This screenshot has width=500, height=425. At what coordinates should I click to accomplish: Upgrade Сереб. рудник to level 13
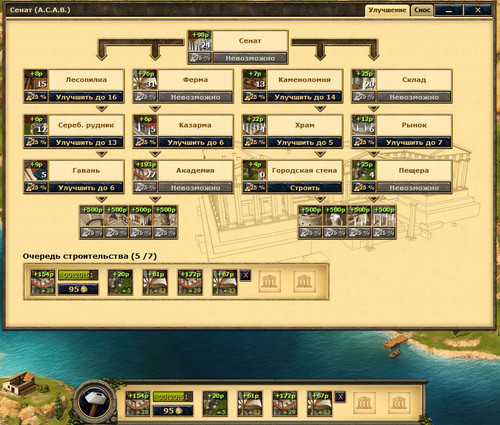point(86,142)
